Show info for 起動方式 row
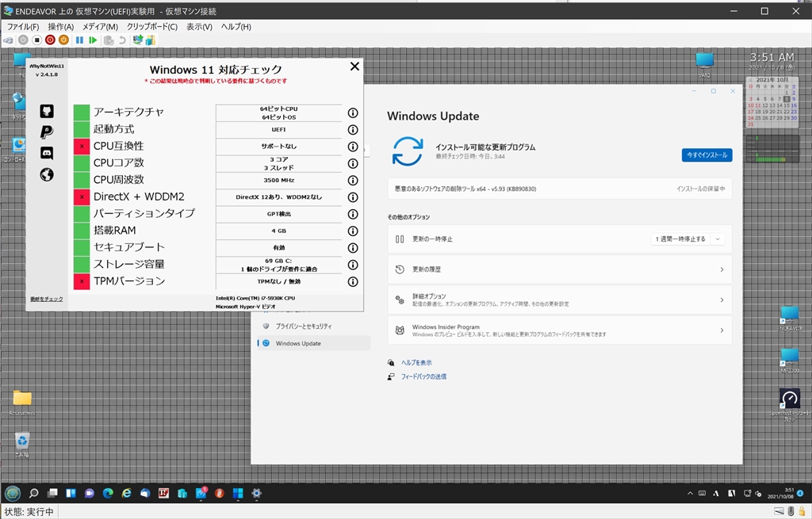This screenshot has height=519, width=812. click(353, 130)
